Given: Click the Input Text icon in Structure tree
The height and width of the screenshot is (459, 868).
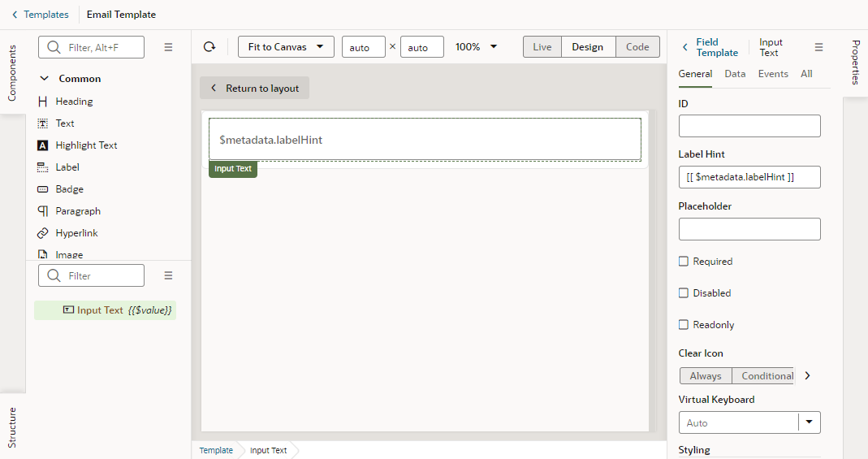Looking at the screenshot, I should tap(69, 310).
